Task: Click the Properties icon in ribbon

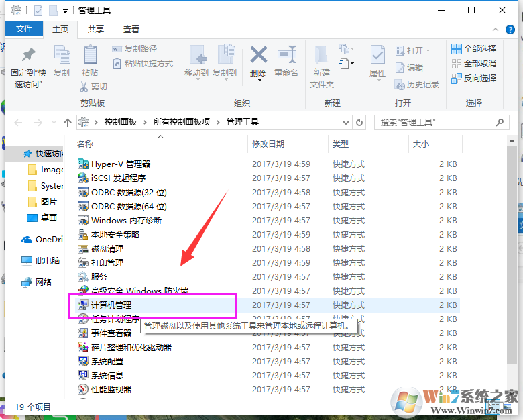Action: 377,56
